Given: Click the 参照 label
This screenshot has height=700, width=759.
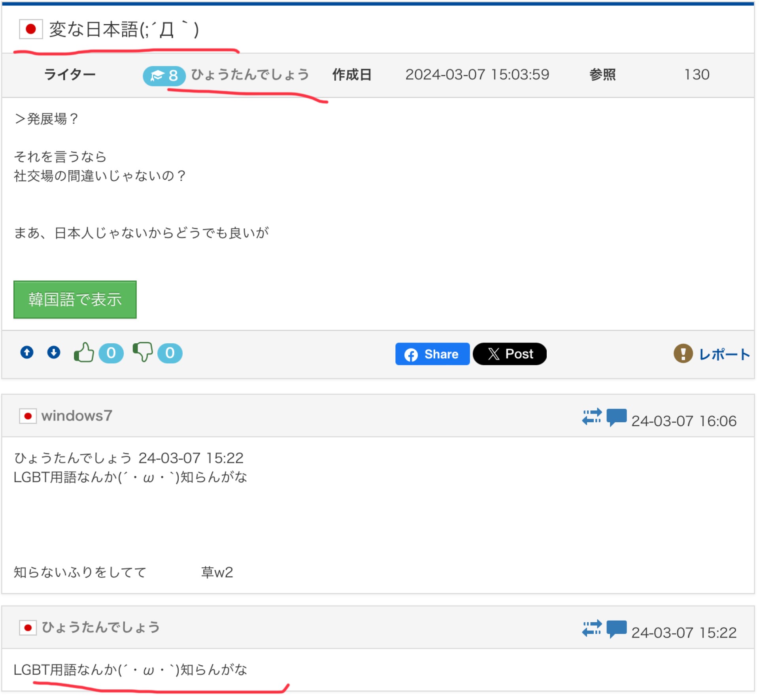Looking at the screenshot, I should click(x=602, y=75).
